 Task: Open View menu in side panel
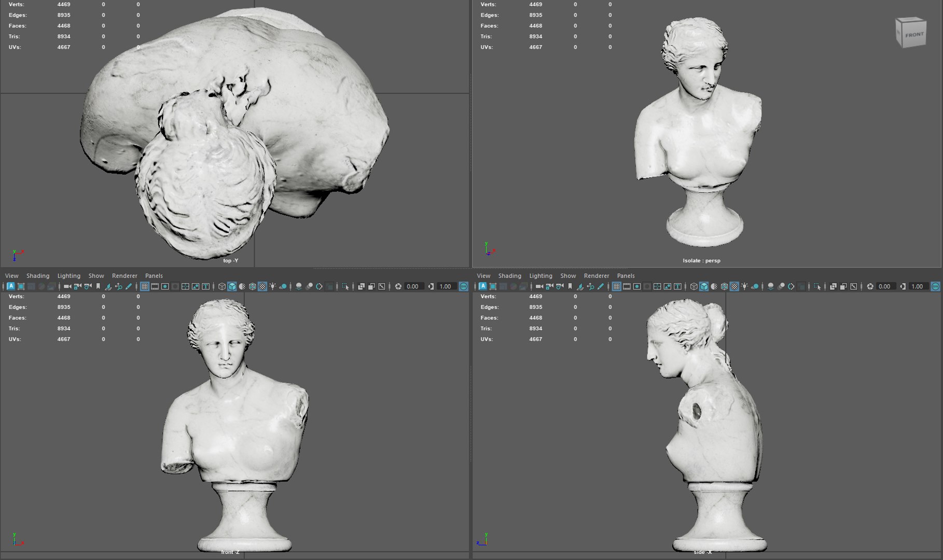pyautogui.click(x=483, y=276)
